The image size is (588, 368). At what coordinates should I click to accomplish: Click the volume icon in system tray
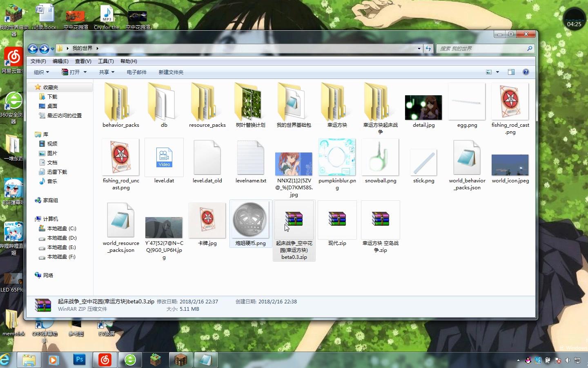tap(568, 360)
